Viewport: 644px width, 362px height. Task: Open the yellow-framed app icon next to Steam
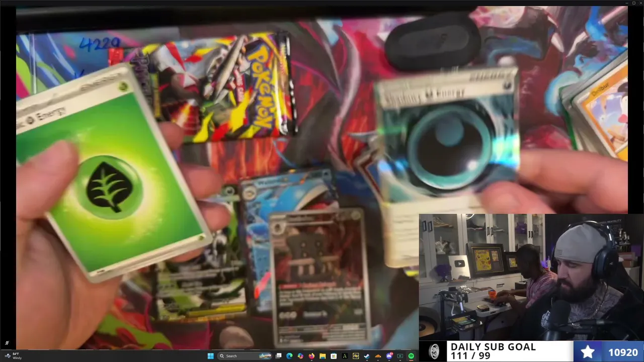click(356, 356)
